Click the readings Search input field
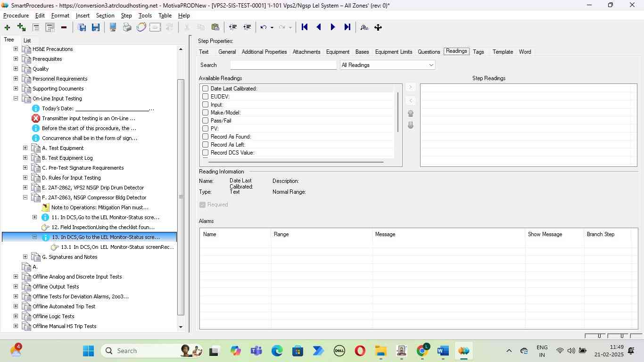 coord(283,65)
